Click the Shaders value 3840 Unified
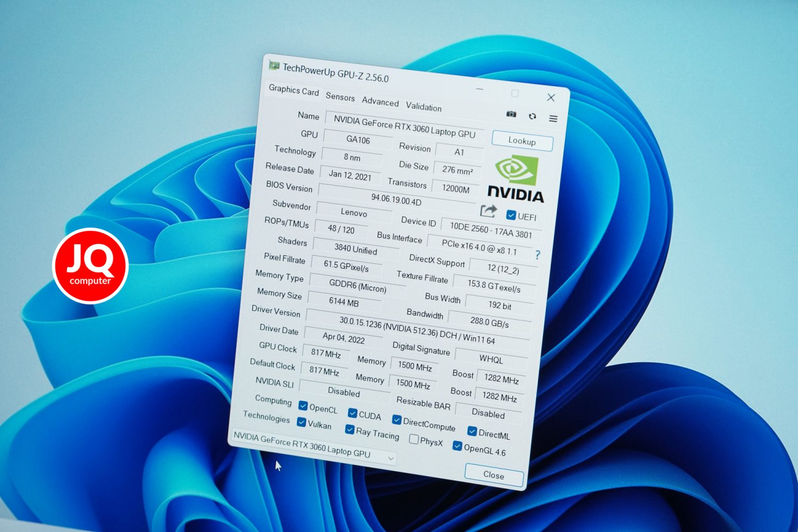 (355, 249)
